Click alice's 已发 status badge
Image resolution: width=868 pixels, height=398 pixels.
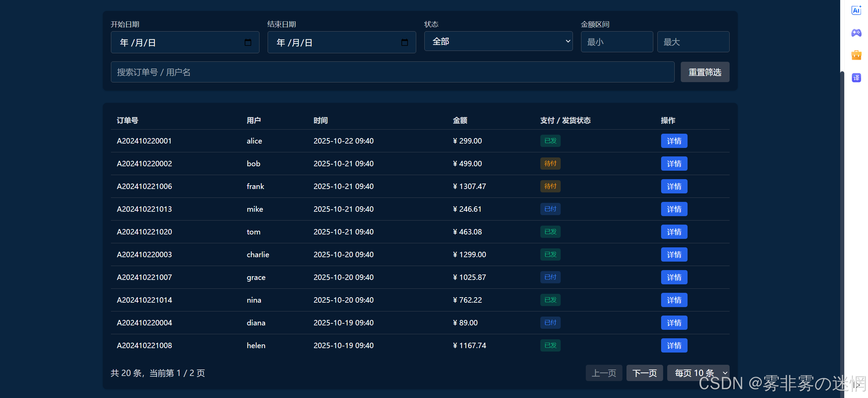[x=550, y=141]
